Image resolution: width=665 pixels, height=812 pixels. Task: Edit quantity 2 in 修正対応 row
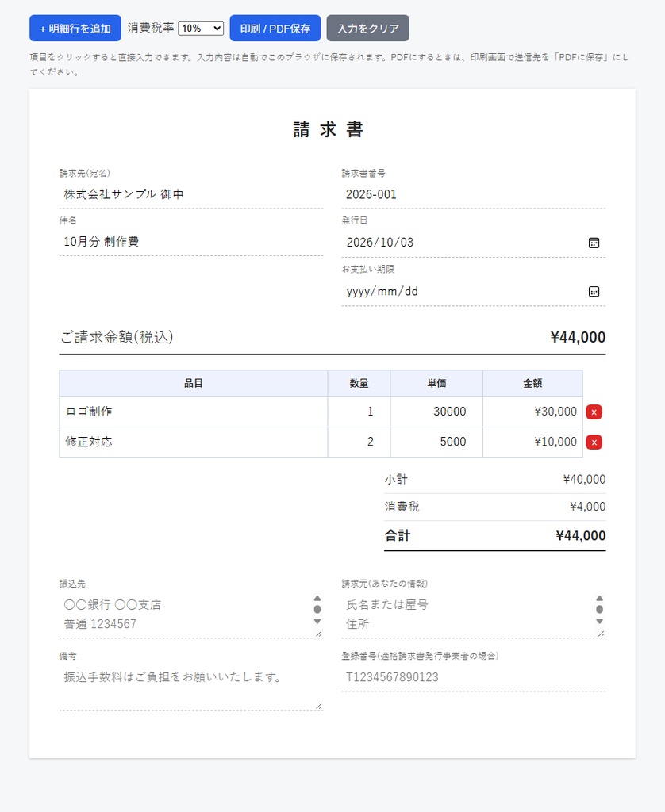click(x=359, y=442)
